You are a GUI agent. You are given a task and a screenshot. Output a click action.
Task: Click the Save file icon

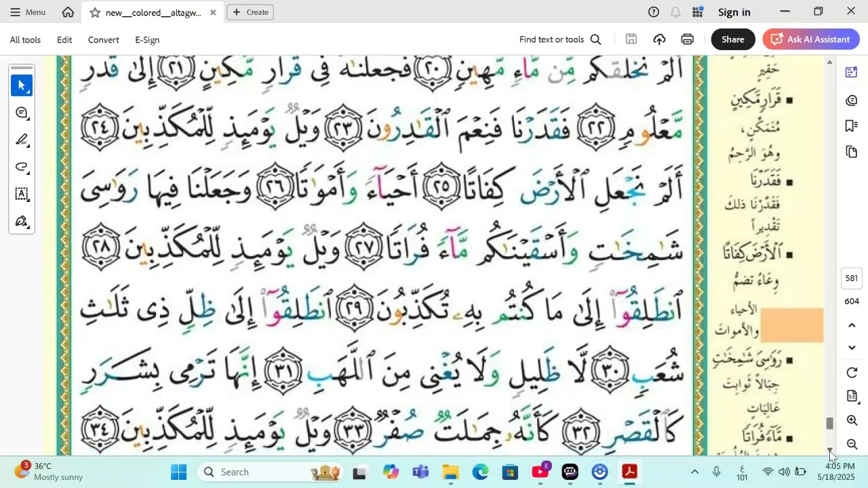pos(631,39)
